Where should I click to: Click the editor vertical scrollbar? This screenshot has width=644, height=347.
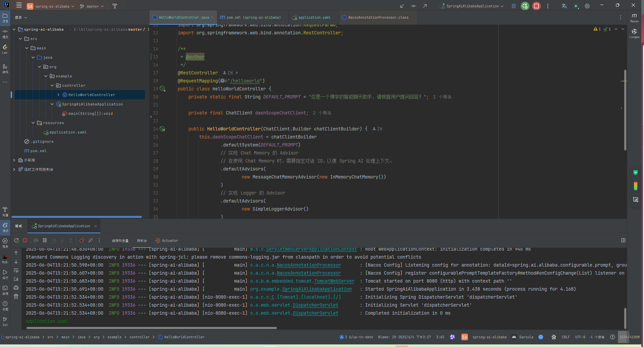click(x=625, y=110)
